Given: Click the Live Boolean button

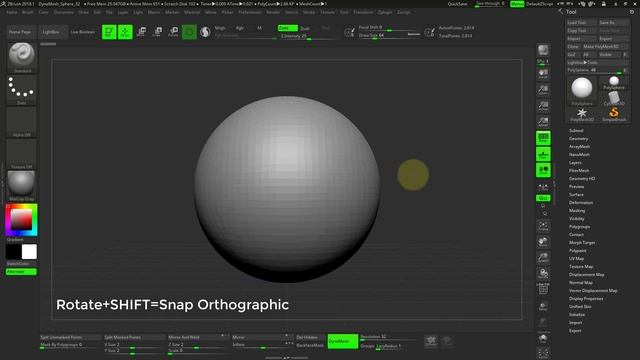Looking at the screenshot, I should pos(82,32).
